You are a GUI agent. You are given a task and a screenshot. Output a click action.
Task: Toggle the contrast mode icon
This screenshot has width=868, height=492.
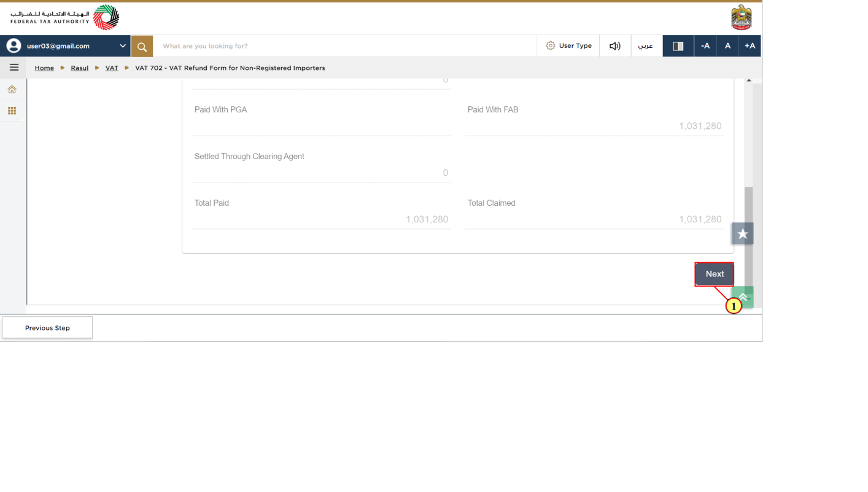[x=678, y=46]
